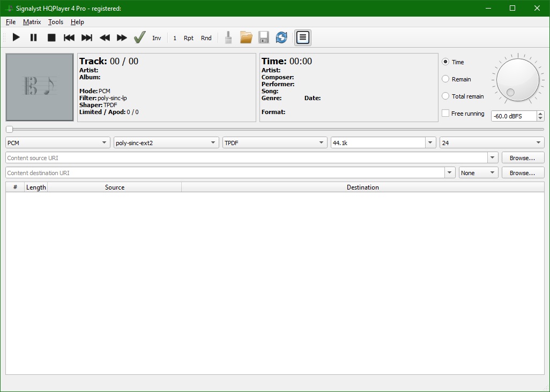Select the Remain radio button
Image resolution: width=550 pixels, height=392 pixels.
pos(445,79)
